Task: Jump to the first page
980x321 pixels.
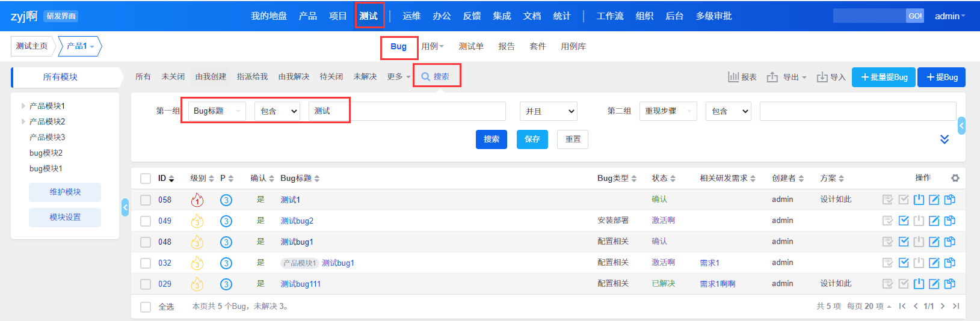Action: click(x=902, y=306)
